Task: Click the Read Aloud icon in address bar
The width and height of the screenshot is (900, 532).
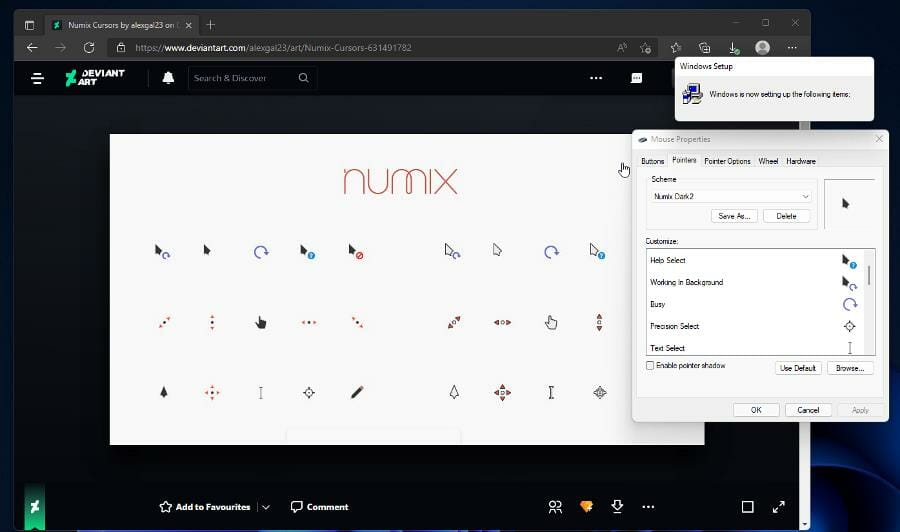Action: (622, 48)
